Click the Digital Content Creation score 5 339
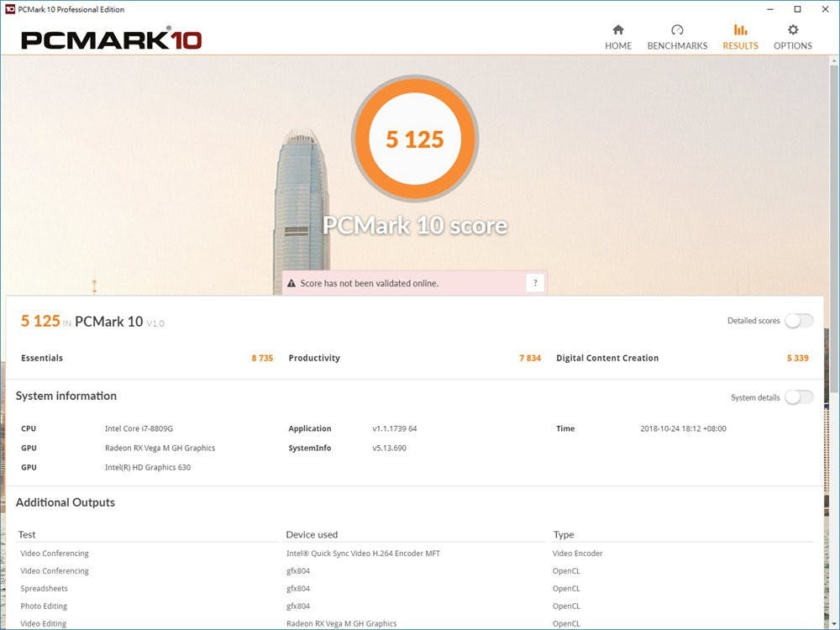Image resolution: width=840 pixels, height=630 pixels. pos(797,359)
